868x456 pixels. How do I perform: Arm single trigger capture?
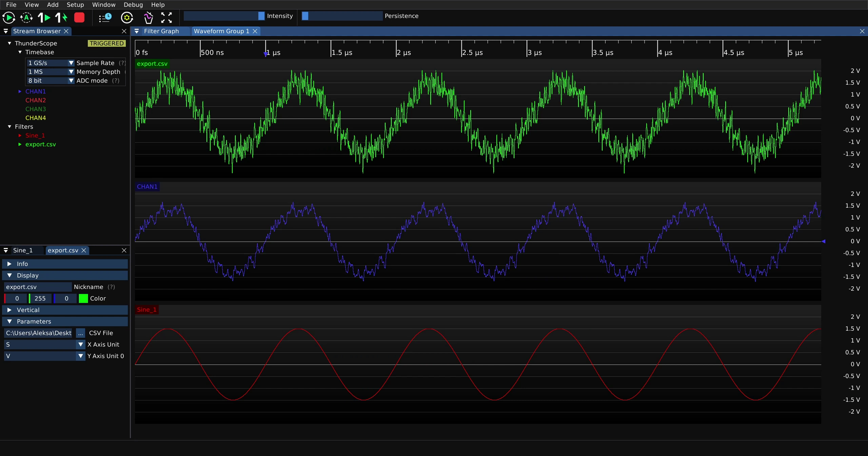tap(44, 18)
